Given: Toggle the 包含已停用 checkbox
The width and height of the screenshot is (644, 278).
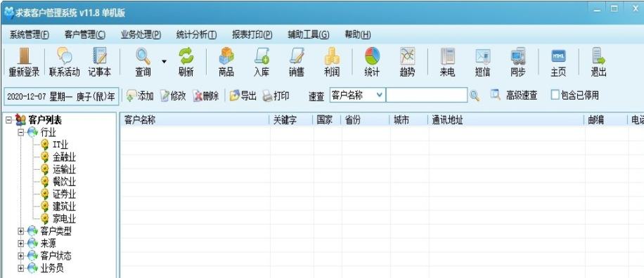Looking at the screenshot, I should point(555,95).
